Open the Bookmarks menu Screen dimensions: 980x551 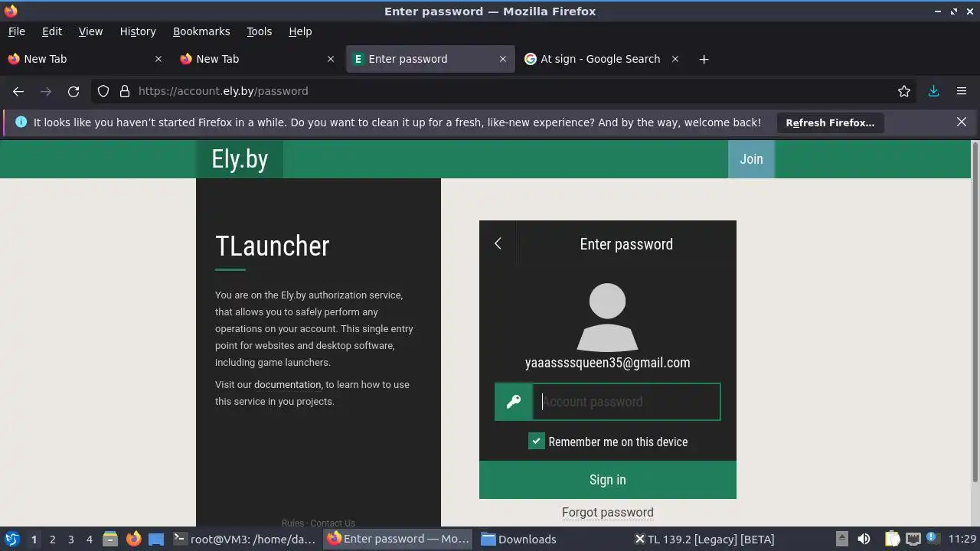[201, 31]
